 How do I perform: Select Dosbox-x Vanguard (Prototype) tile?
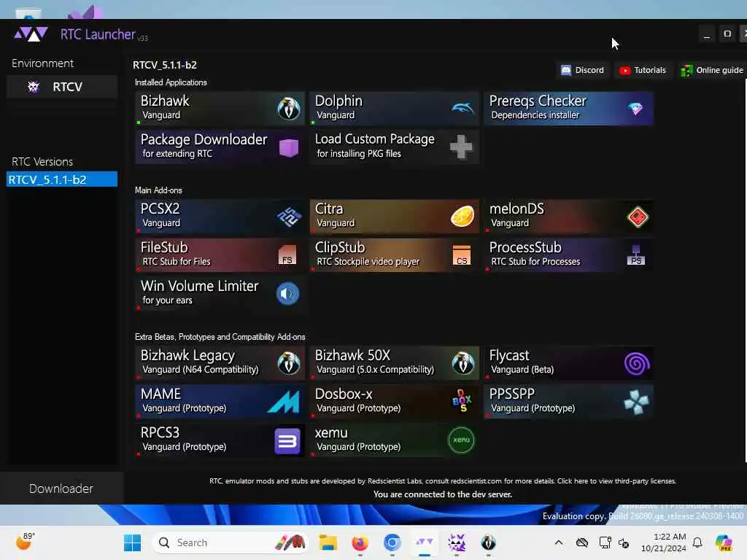[394, 402]
